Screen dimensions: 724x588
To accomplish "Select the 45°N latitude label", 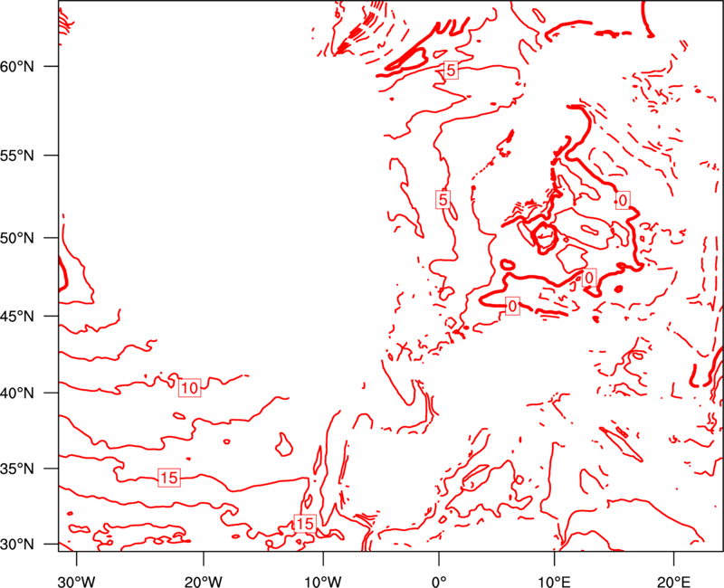I will pyautogui.click(x=17, y=316).
